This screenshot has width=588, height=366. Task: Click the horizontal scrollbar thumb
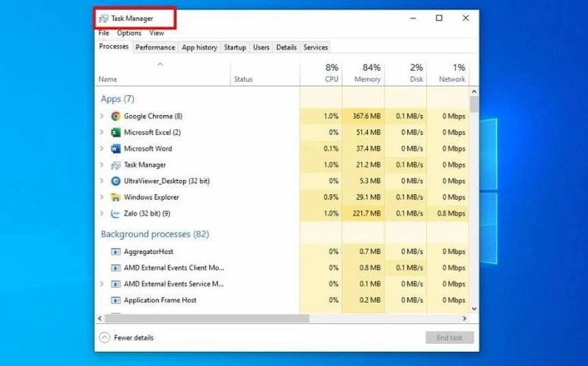click(x=207, y=319)
